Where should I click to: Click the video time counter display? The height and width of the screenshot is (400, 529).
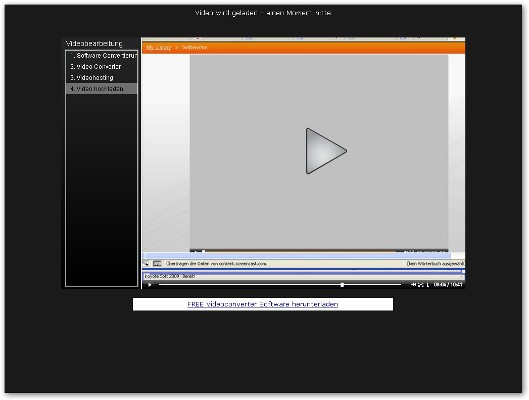448,285
